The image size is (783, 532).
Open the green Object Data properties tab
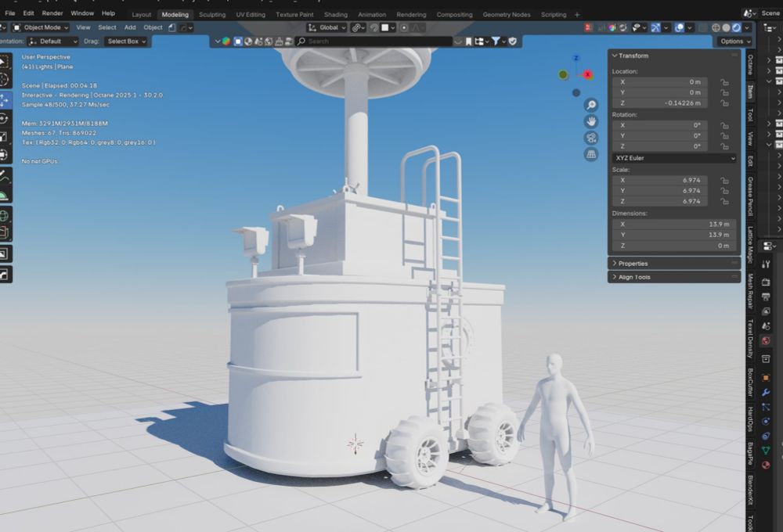pyautogui.click(x=766, y=450)
